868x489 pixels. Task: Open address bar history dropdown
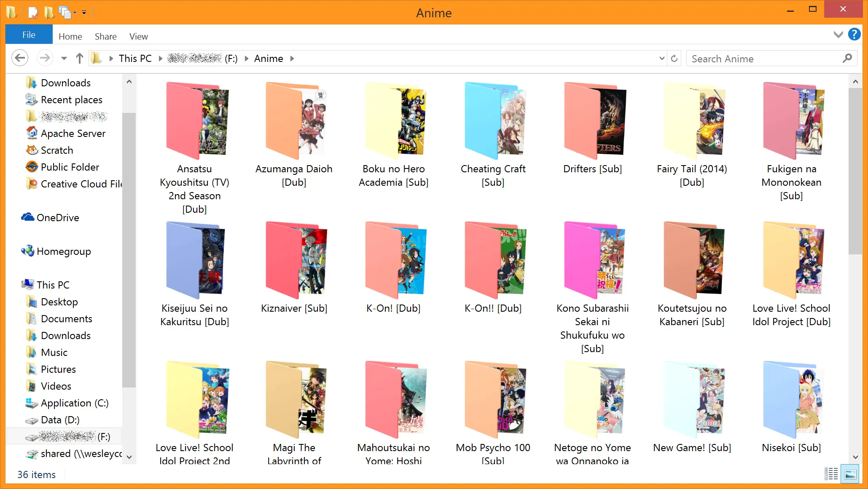click(662, 59)
